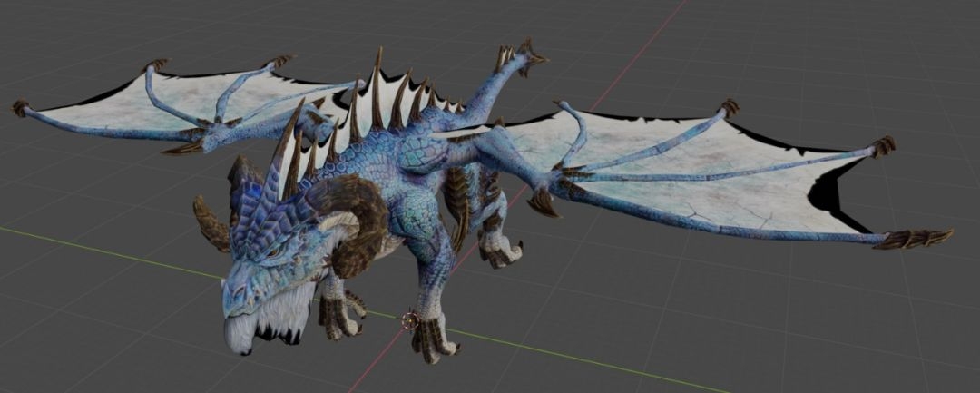Click the far-left wing tip claw
The height and width of the screenshot is (393, 980).
(19, 108)
